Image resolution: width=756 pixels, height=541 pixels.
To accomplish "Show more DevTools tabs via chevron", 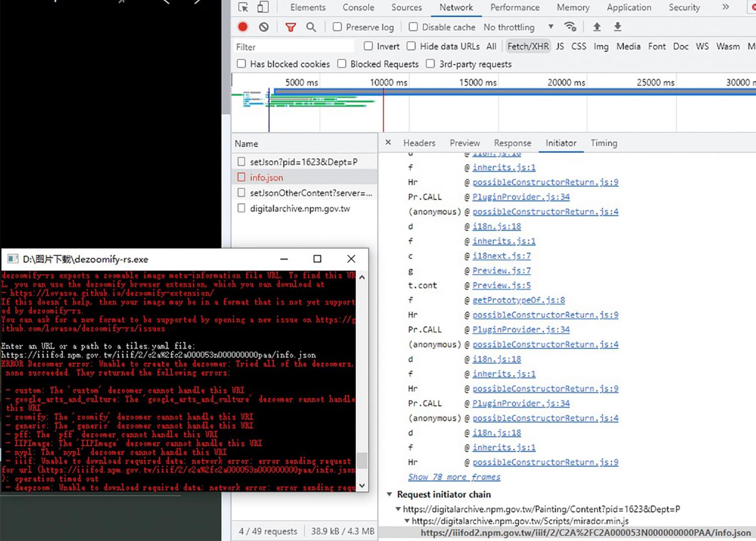I will click(725, 7).
